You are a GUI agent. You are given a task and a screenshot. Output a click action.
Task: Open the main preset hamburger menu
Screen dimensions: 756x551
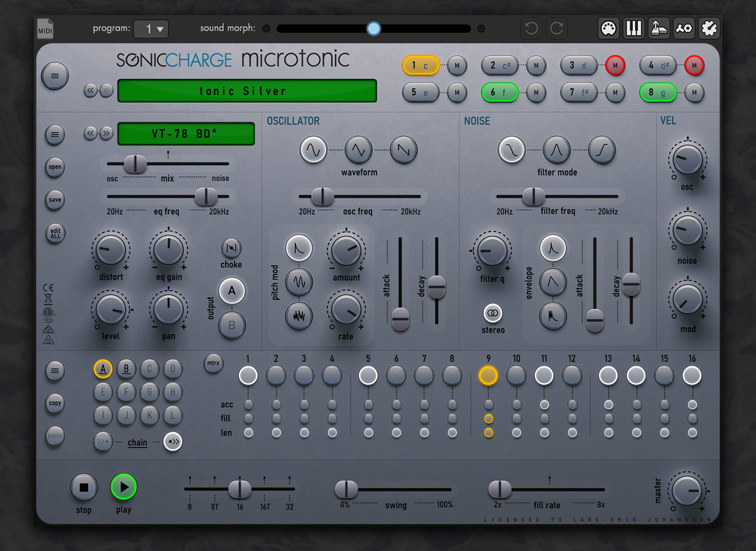55,76
